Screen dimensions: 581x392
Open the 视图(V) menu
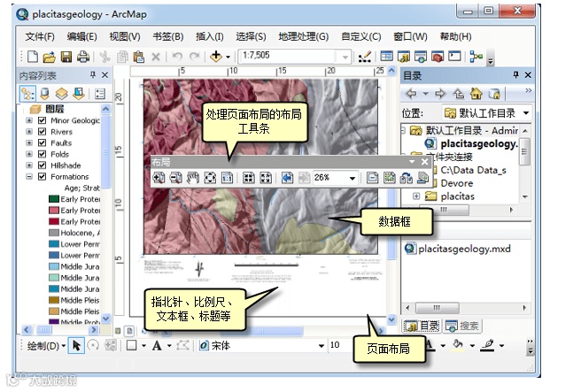tap(125, 36)
